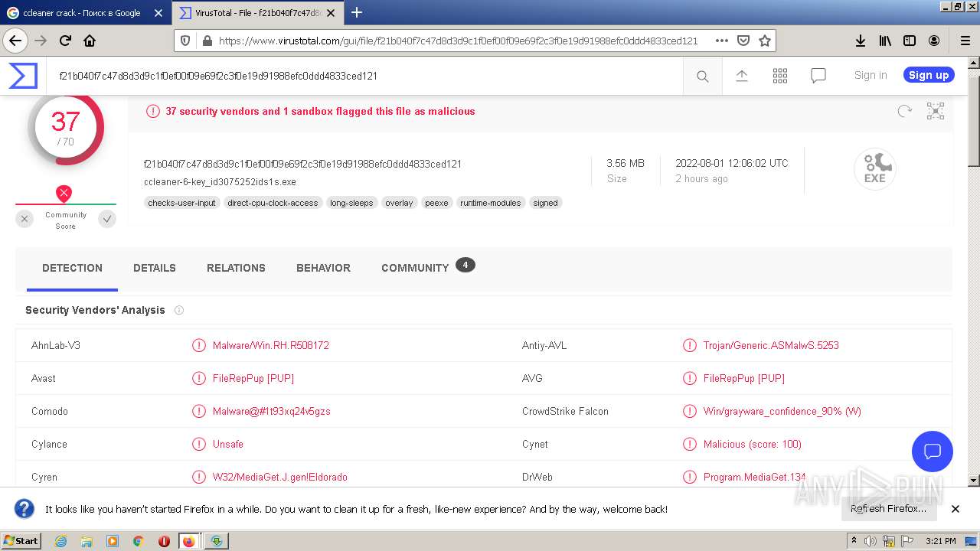The height and width of the screenshot is (551, 980).
Task: Click the tracking protection shield icon
Action: (x=185, y=41)
